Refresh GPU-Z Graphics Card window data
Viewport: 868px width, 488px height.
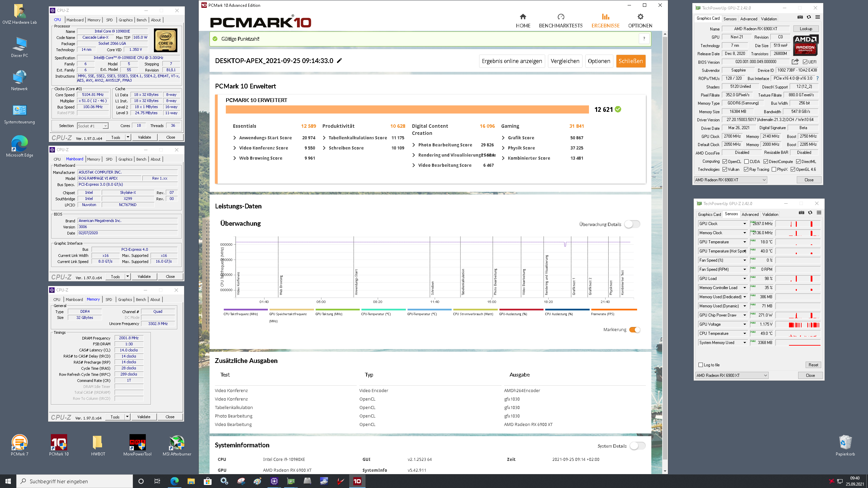point(809,17)
